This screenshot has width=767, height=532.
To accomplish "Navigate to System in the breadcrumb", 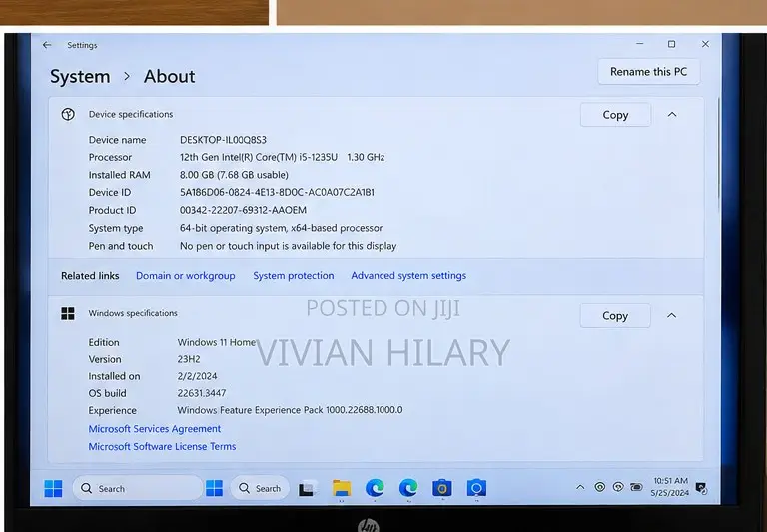I will [80, 77].
